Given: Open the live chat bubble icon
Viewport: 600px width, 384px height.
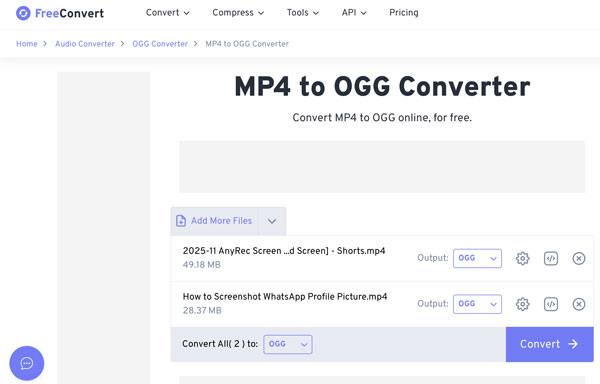Looking at the screenshot, I should (27, 363).
